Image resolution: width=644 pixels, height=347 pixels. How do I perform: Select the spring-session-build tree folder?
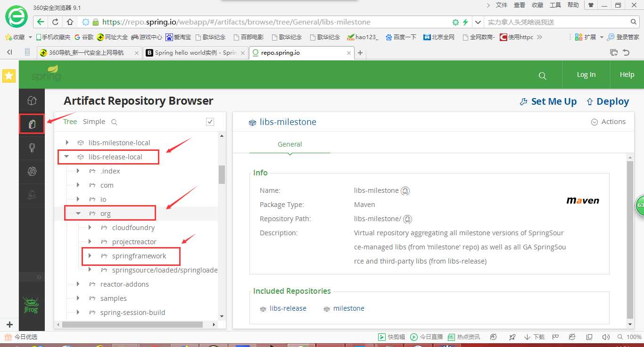coord(132,313)
